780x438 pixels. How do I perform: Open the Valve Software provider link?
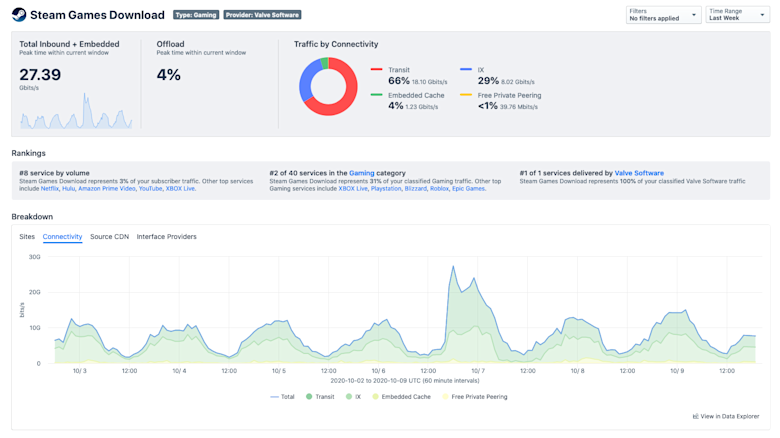[x=639, y=173]
